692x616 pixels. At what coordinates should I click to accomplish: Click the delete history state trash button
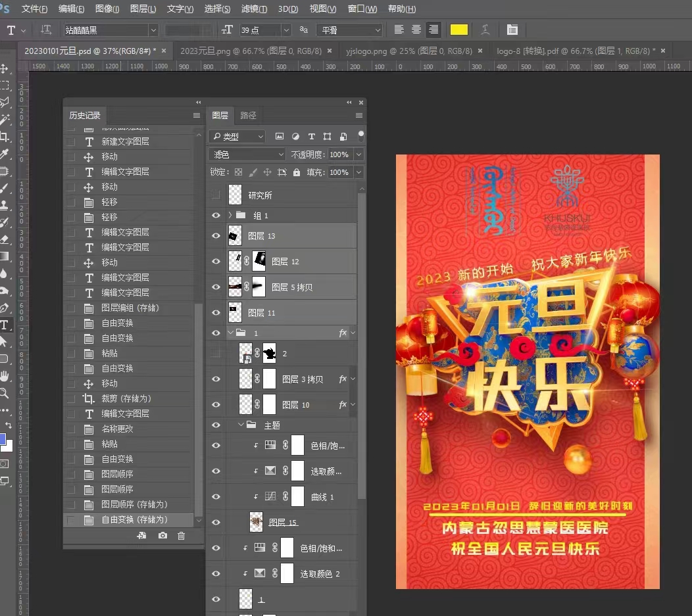(x=181, y=536)
